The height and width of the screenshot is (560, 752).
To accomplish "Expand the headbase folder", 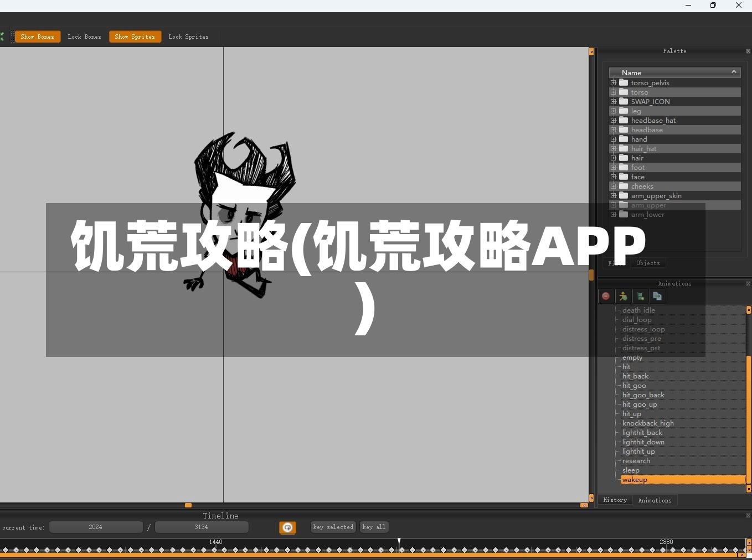I will (613, 130).
